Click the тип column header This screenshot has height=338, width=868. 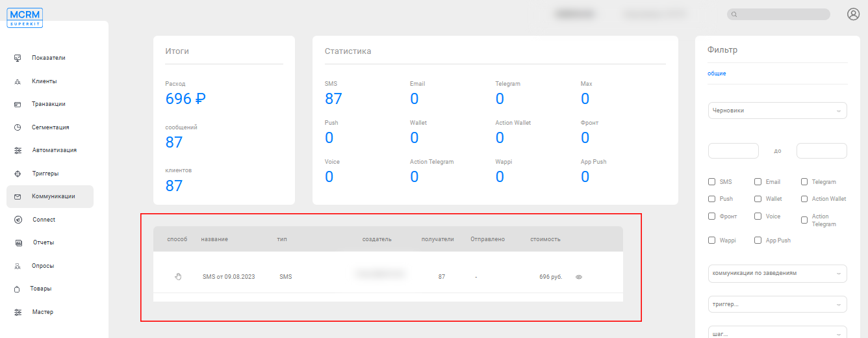[x=282, y=239]
